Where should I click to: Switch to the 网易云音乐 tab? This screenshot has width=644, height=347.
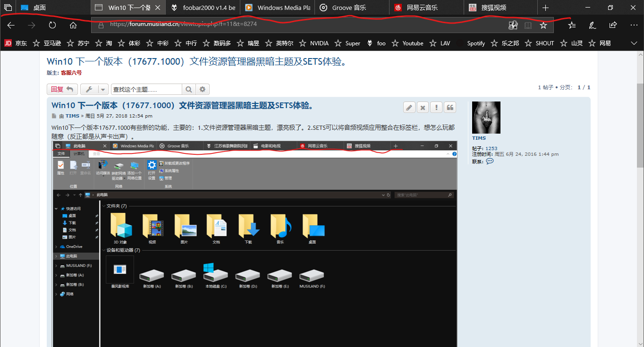427,8
